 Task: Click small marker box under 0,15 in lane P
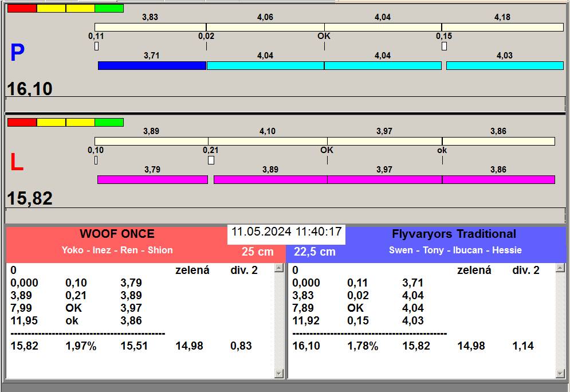click(x=444, y=46)
